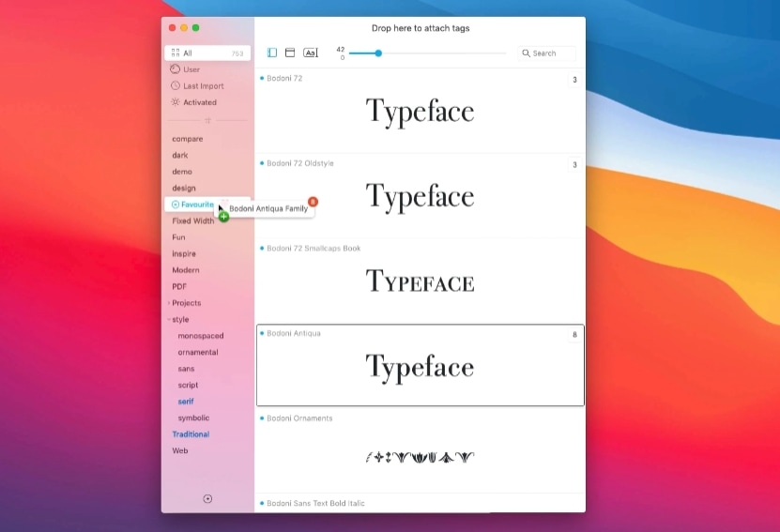Viewport: 780px width, 532px height.
Task: Click into the Search field
Action: pyautogui.click(x=546, y=53)
